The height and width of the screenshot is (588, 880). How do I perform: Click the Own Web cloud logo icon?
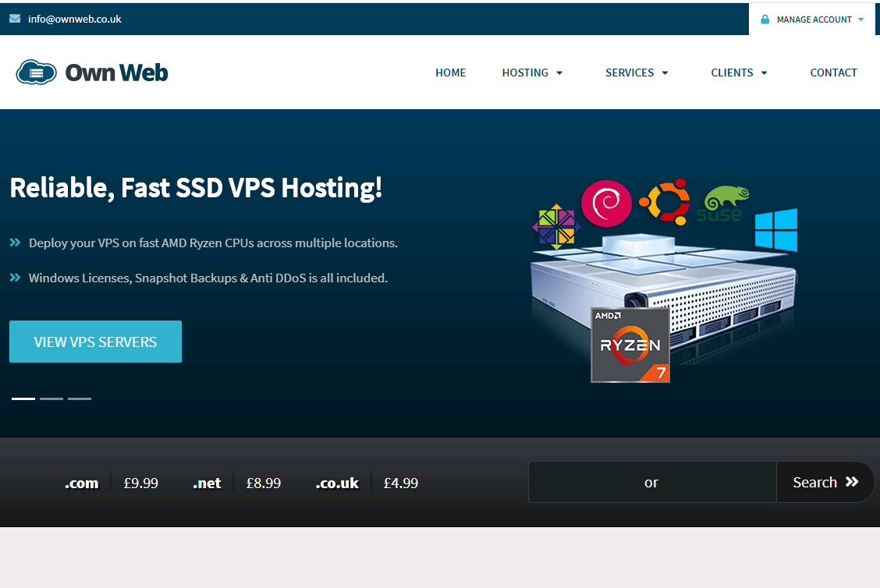37,73
